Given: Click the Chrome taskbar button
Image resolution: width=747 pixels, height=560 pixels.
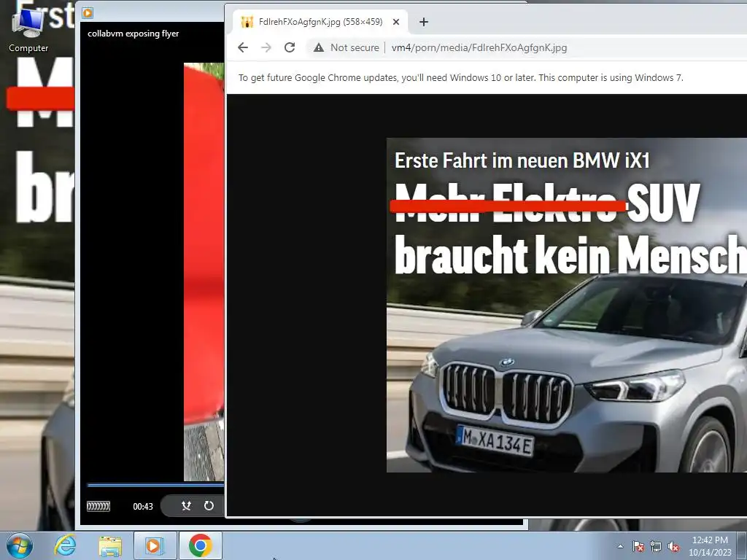Looking at the screenshot, I should (x=200, y=545).
